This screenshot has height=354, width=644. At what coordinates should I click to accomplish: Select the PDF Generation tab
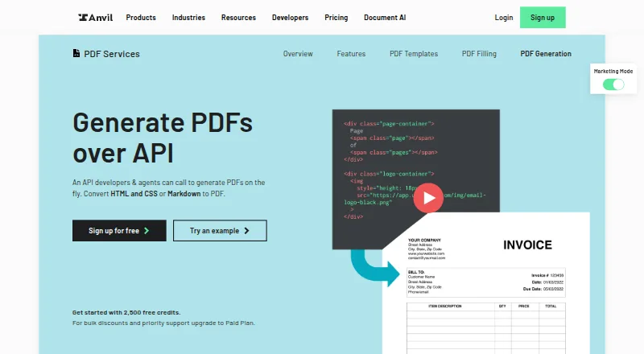(546, 53)
